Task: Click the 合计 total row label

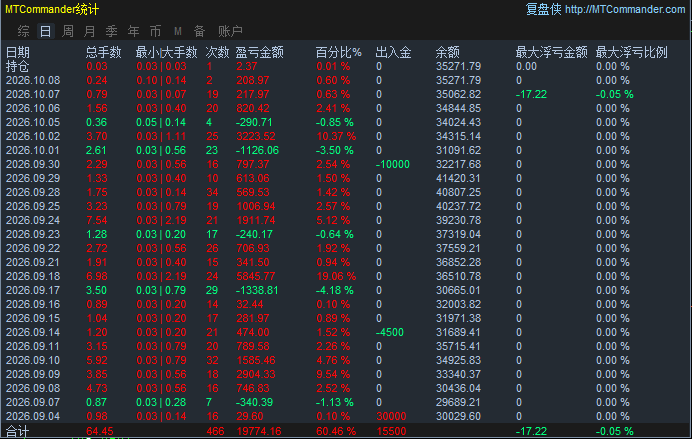Action: 18,431
